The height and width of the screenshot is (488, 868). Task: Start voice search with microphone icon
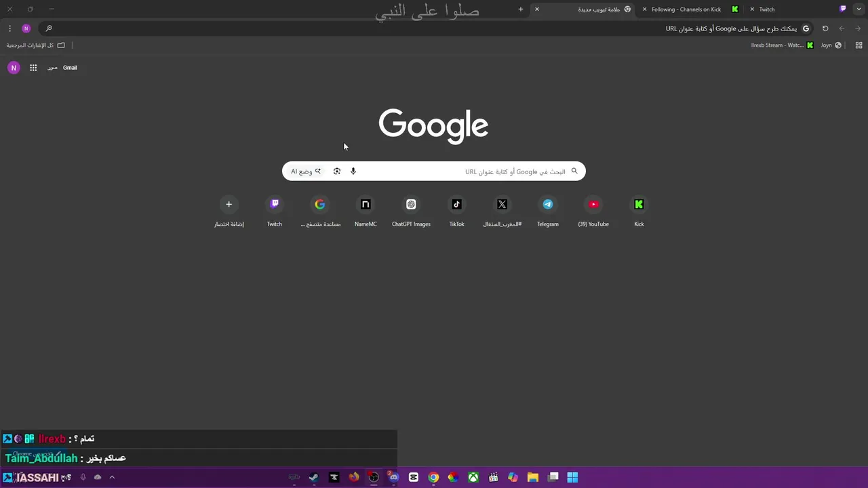coord(353,171)
